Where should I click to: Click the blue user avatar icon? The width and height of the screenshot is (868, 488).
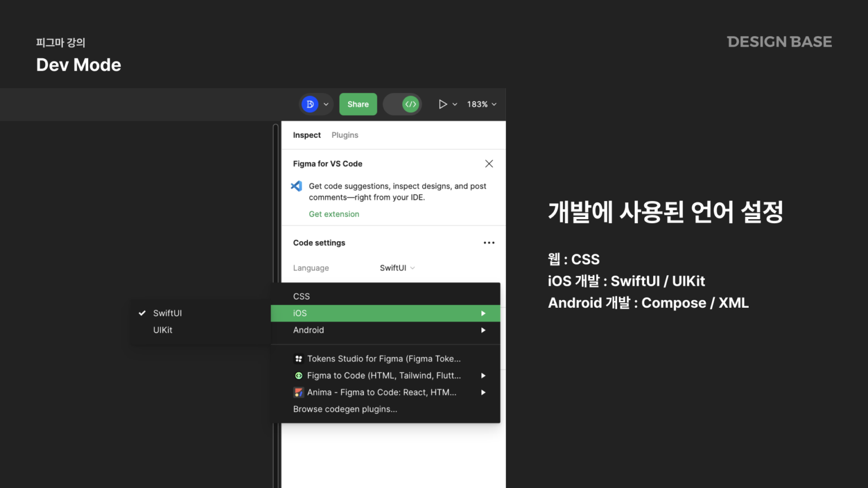pos(310,104)
